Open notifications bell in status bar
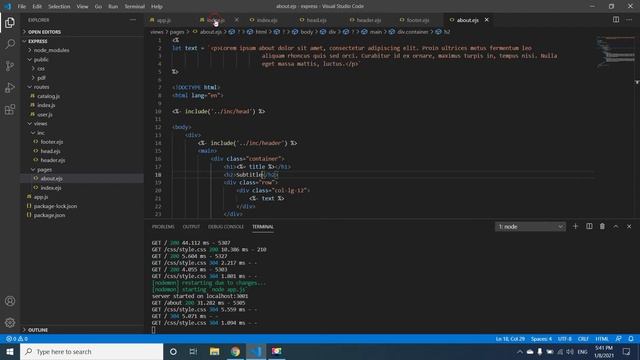 pyautogui.click(x=631, y=339)
